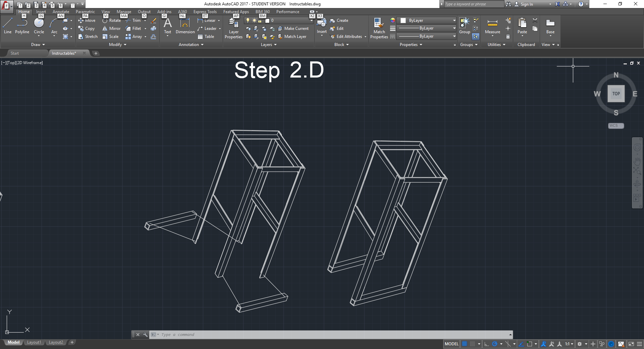644x349 pixels.
Task: Open the Parametric ribbon tab
Action: (x=85, y=12)
